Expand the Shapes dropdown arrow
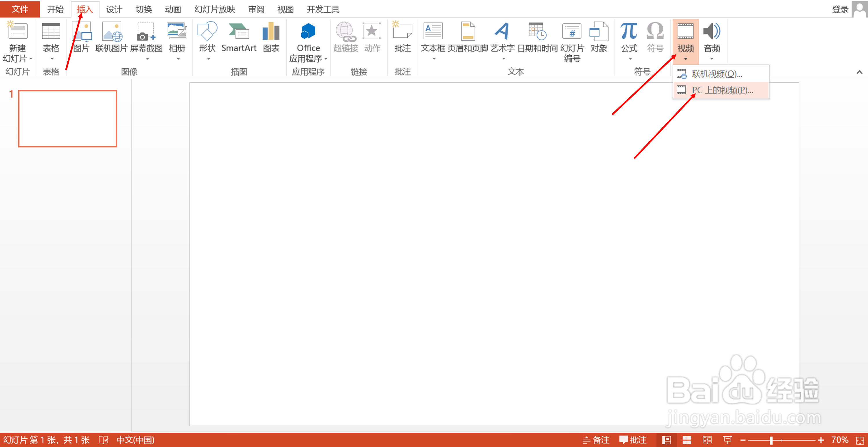This screenshot has width=868, height=447. (208, 59)
